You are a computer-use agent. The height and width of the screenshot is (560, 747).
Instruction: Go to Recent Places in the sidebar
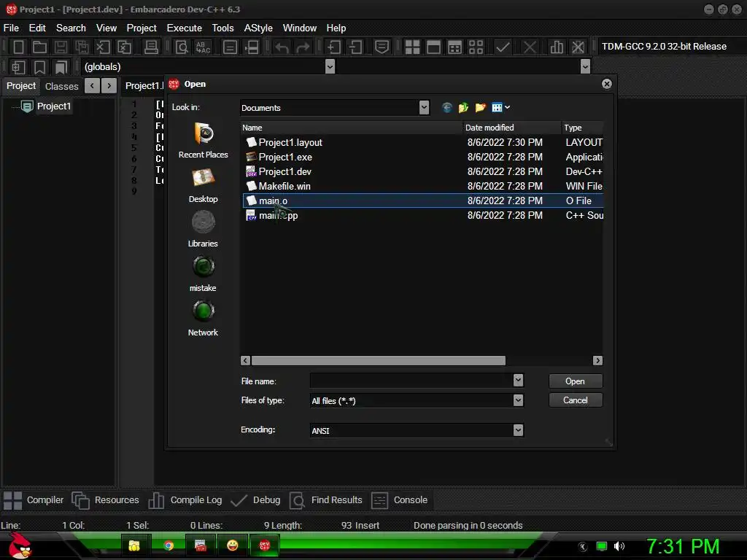point(204,141)
